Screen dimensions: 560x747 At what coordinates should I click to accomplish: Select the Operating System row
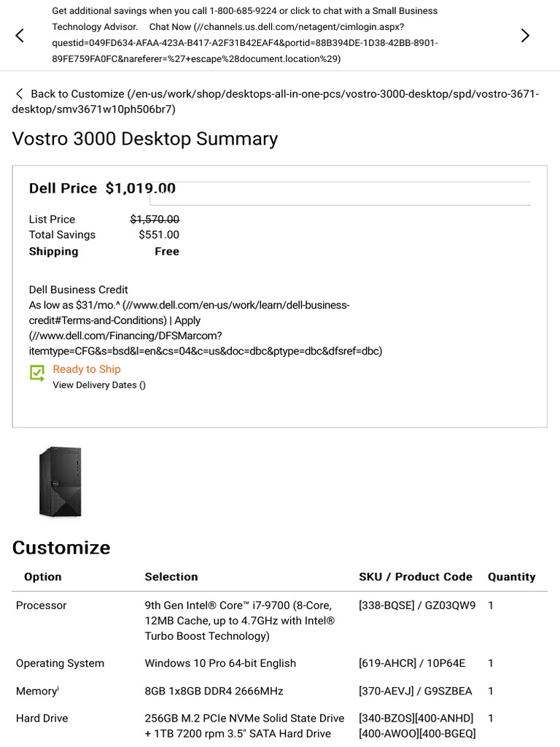(60, 663)
